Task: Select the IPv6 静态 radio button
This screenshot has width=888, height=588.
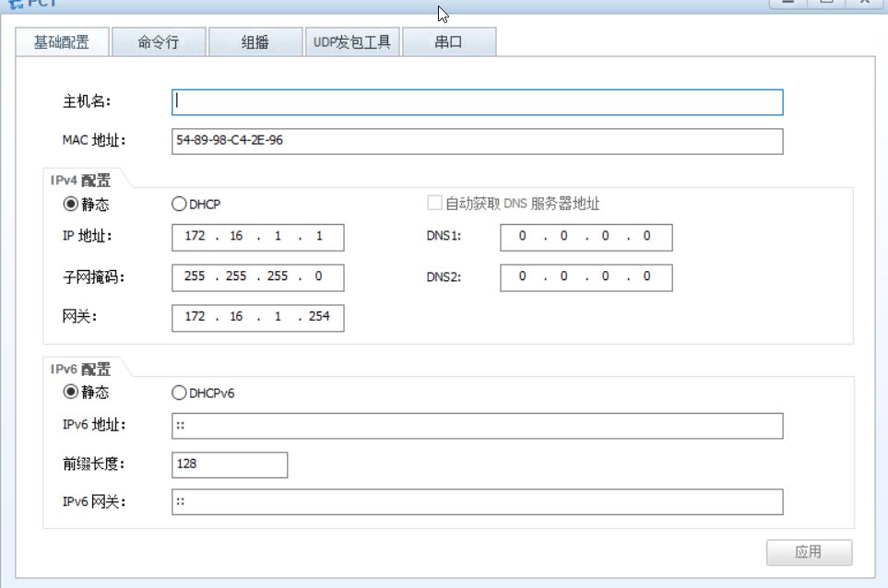Action: tap(70, 393)
